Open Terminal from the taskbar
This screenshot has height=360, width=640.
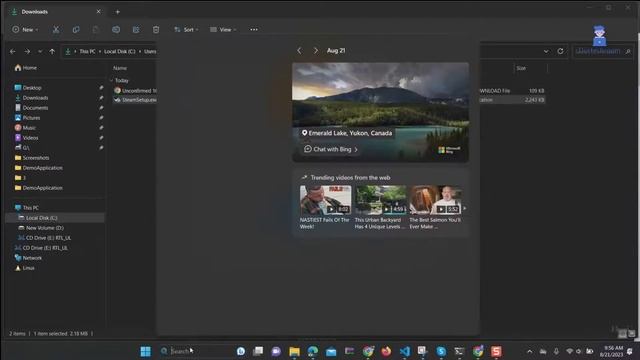[460, 351]
